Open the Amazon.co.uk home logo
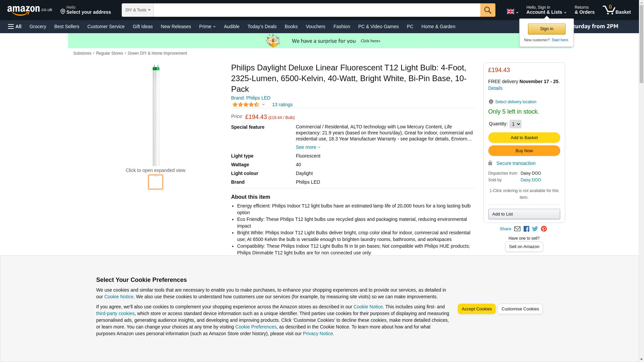The image size is (644, 362). click(x=30, y=10)
